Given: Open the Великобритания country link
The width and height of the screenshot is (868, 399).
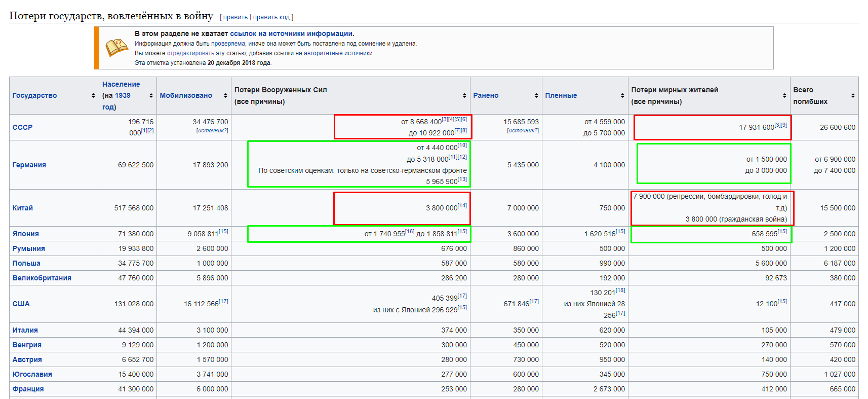Looking at the screenshot, I should tap(42, 278).
